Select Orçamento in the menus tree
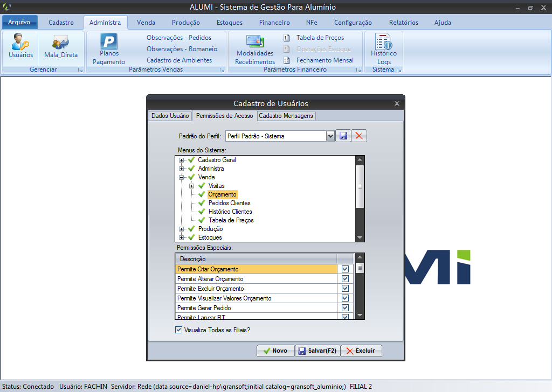Image resolution: width=552 pixels, height=392 pixels. 222,194
